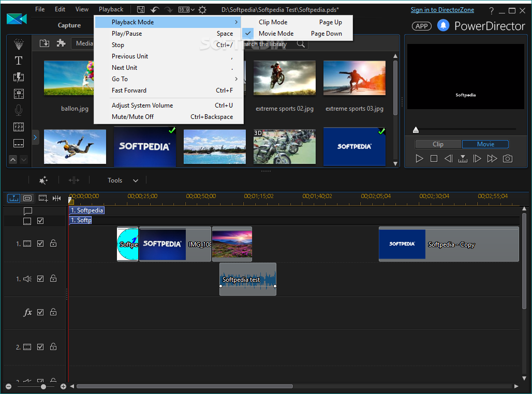Click the Import media icon
The width and height of the screenshot is (532, 394).
click(45, 43)
